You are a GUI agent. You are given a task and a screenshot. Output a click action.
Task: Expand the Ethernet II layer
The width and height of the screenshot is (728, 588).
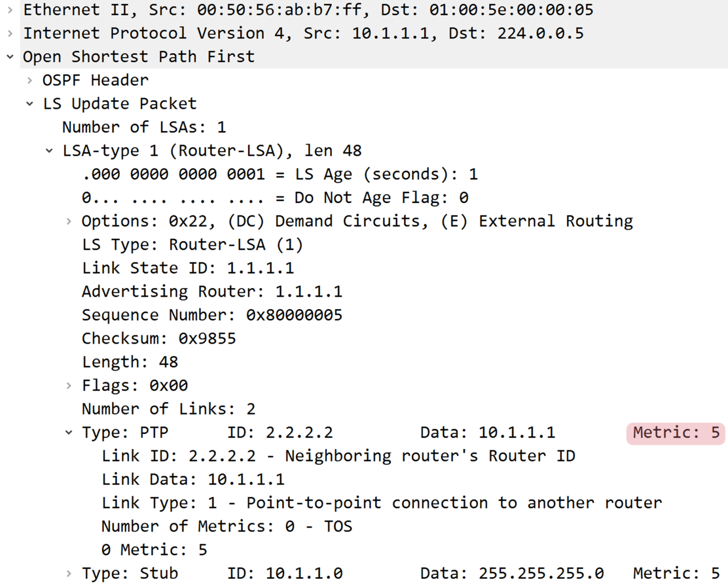pyautogui.click(x=9, y=9)
